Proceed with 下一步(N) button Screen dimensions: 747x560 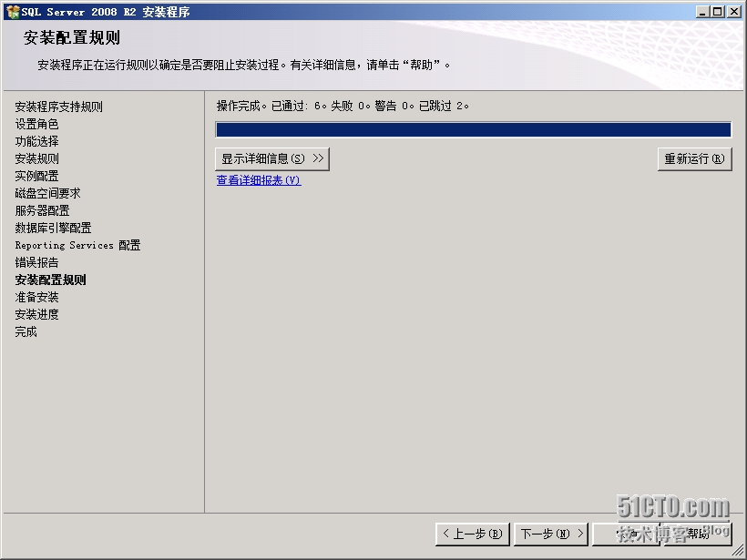(x=551, y=534)
